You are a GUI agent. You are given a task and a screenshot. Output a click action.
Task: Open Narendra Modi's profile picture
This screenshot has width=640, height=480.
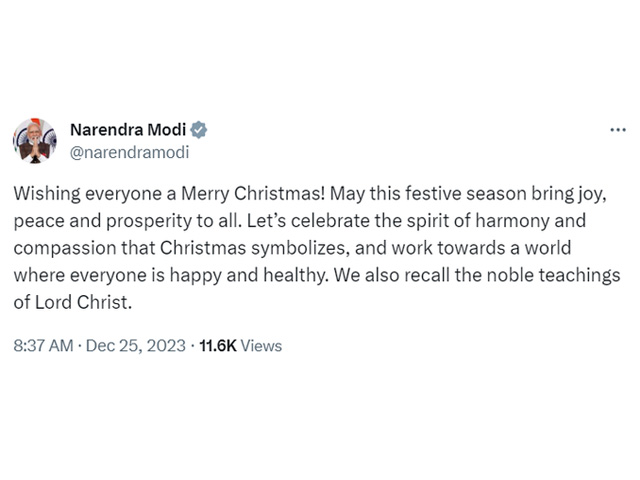pos(35,141)
